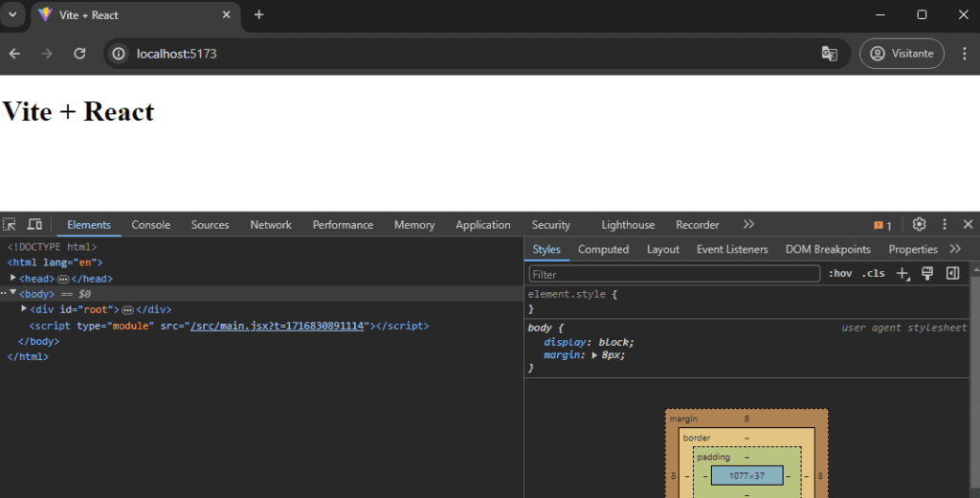Click the ellipsis badge in div root
The width and height of the screenshot is (980, 498).
tap(127, 309)
